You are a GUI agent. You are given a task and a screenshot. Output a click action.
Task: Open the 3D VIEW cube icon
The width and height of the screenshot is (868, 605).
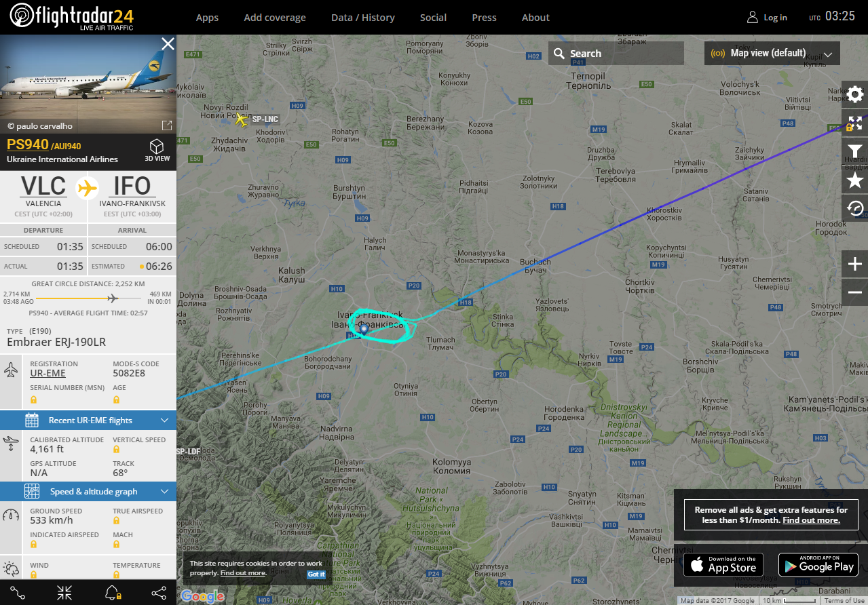coord(157,150)
